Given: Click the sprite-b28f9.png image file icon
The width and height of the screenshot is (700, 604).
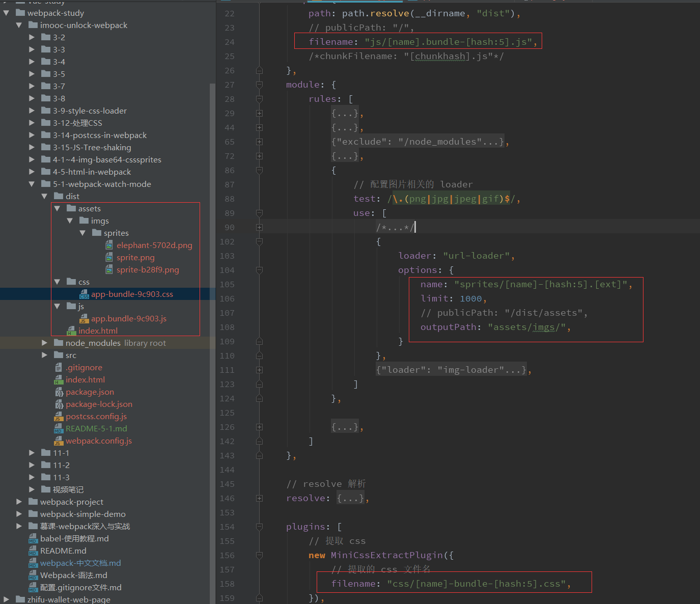Looking at the screenshot, I should click(109, 270).
